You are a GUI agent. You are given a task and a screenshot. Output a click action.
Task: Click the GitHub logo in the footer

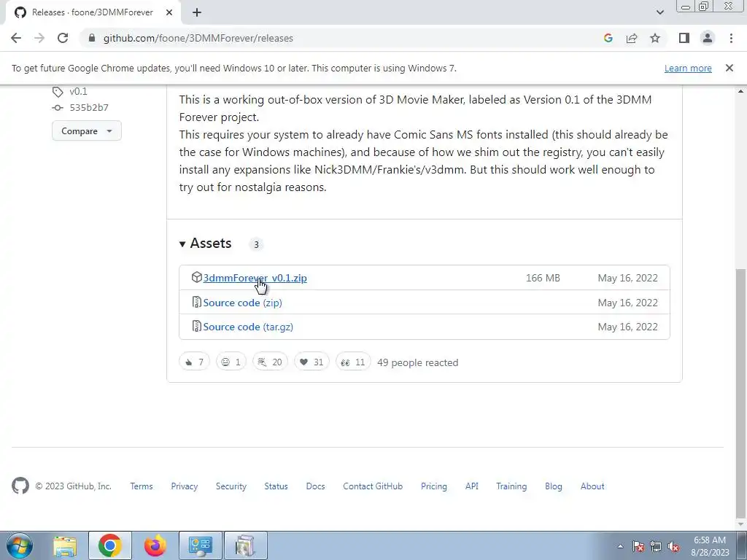20,486
